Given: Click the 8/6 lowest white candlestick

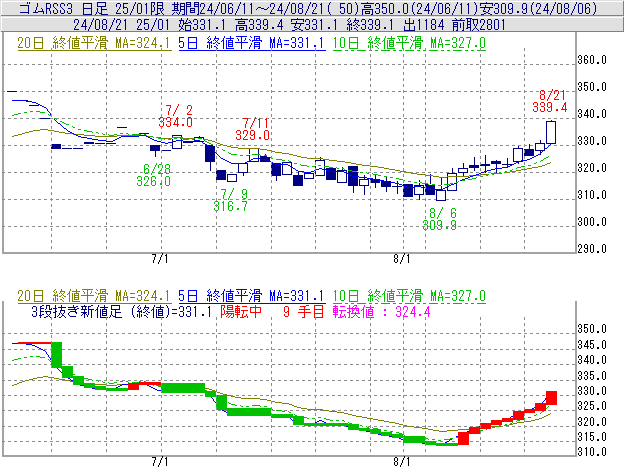Looking at the screenshot, I should pyautogui.click(x=441, y=195).
